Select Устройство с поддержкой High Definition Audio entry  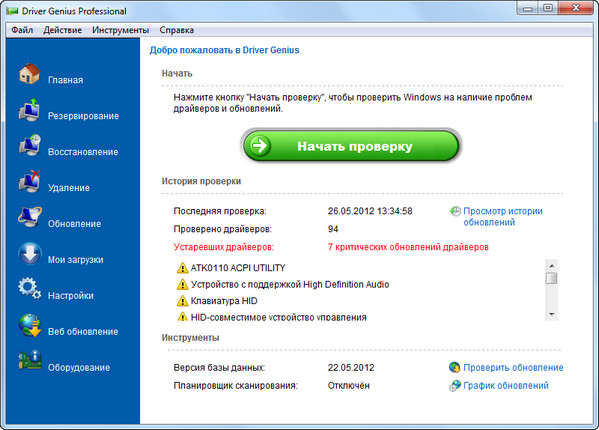pos(290,285)
